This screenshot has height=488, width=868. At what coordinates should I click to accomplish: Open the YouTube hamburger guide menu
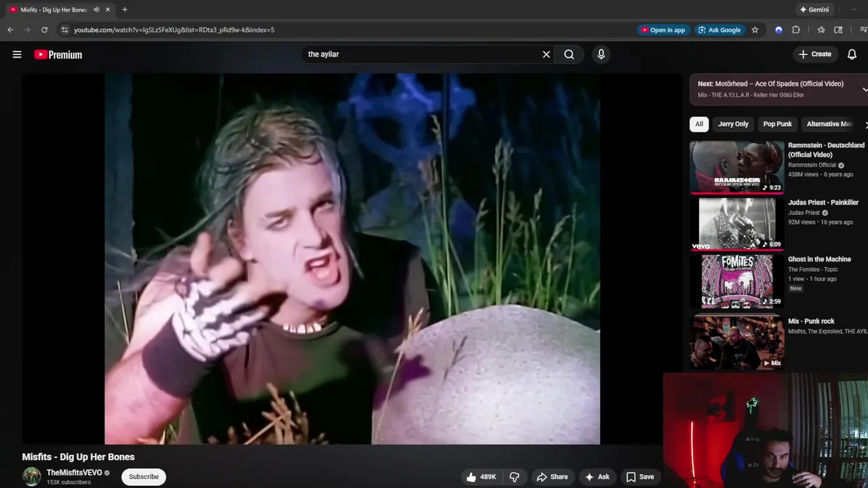click(x=17, y=54)
